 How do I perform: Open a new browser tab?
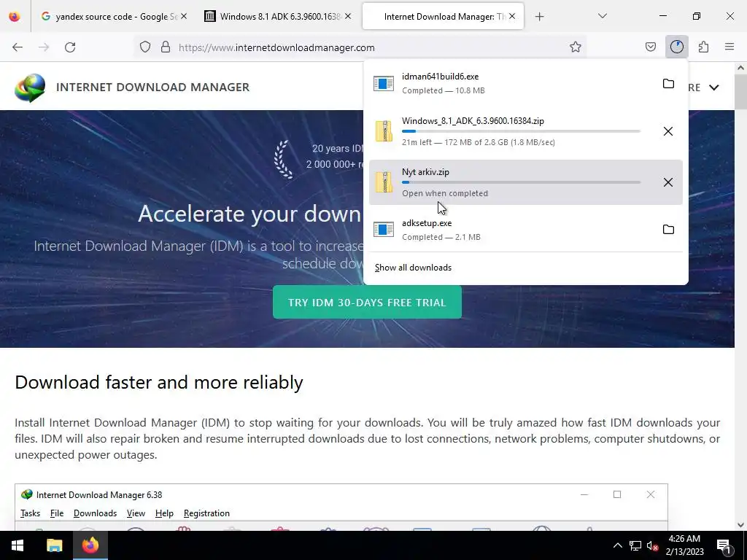click(539, 17)
